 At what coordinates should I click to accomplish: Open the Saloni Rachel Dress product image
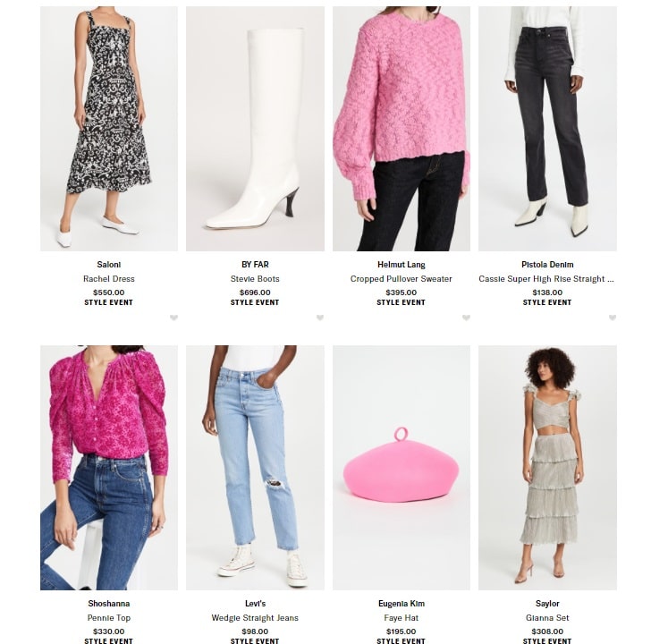click(109, 129)
